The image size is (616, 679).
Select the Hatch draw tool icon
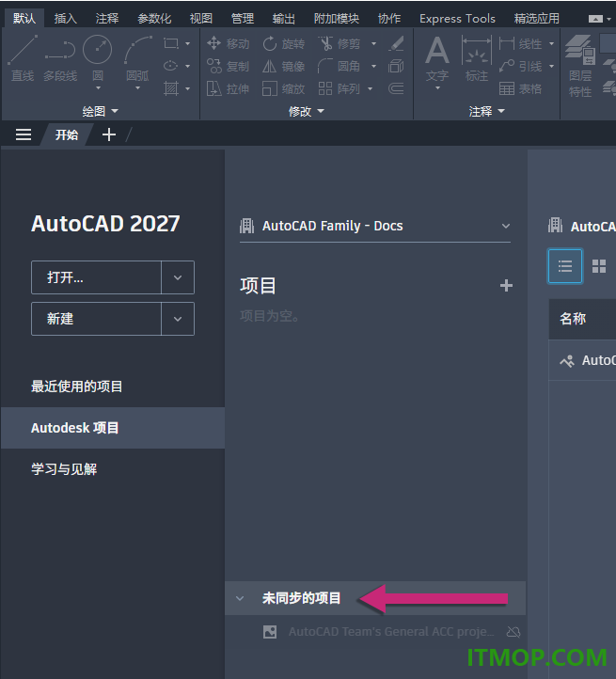click(171, 88)
